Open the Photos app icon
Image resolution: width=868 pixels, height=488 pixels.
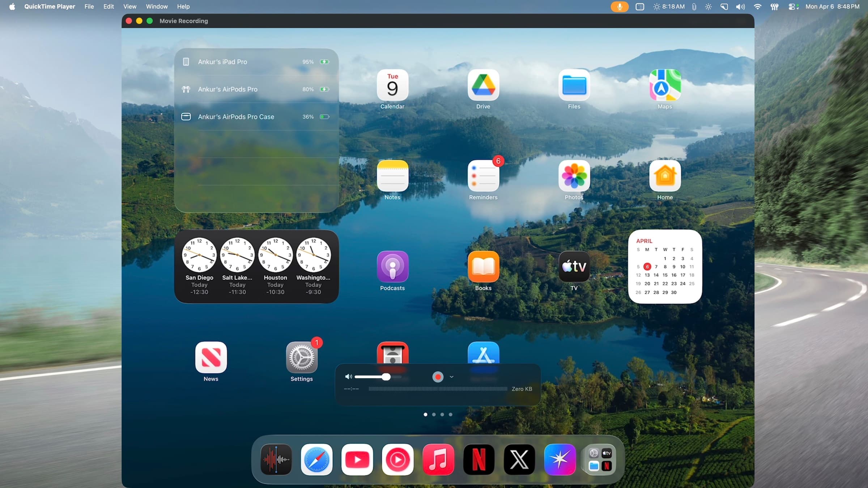tap(574, 176)
